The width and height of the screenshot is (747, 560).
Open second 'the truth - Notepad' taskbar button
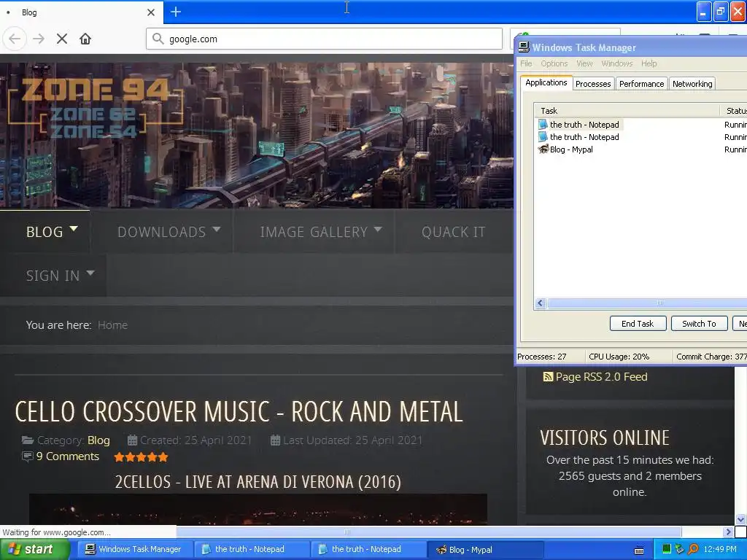click(x=368, y=549)
